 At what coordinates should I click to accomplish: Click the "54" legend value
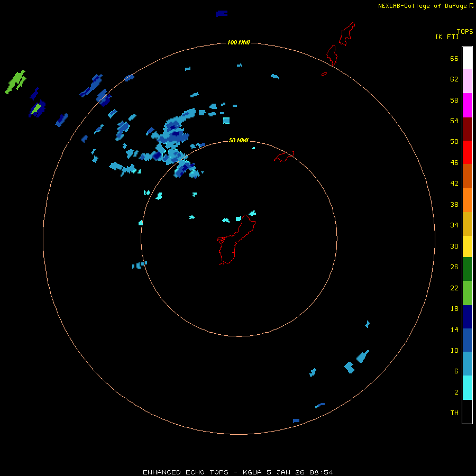click(x=454, y=121)
